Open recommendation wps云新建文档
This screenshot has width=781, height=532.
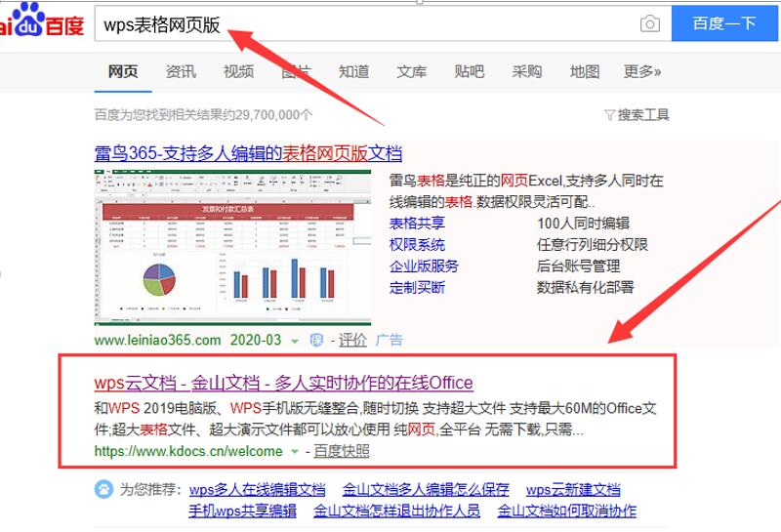573,490
